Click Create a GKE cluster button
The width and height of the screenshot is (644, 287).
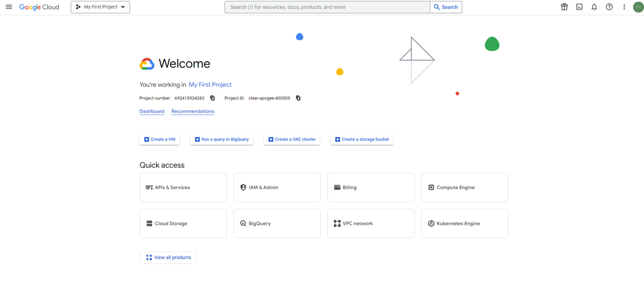291,139
